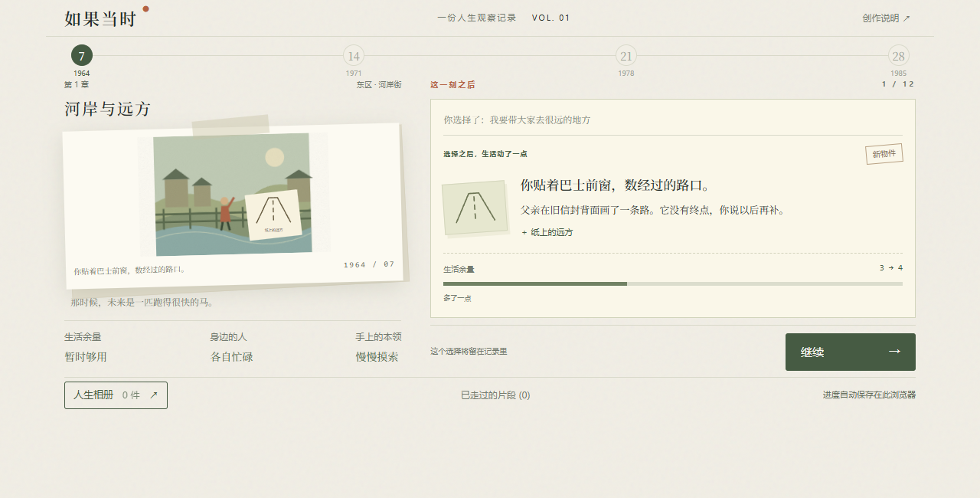
Task: Click the chapter title 河岸与远方
Action: tap(108, 109)
